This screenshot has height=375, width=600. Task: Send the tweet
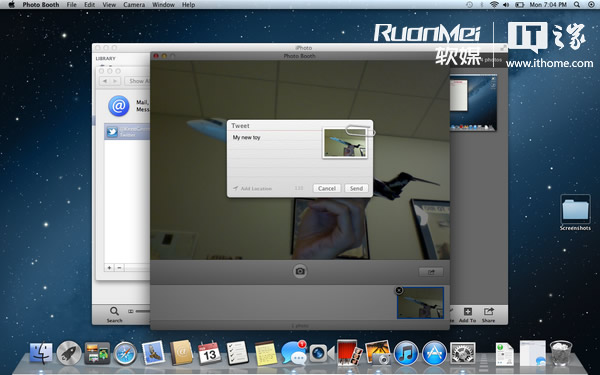(356, 188)
